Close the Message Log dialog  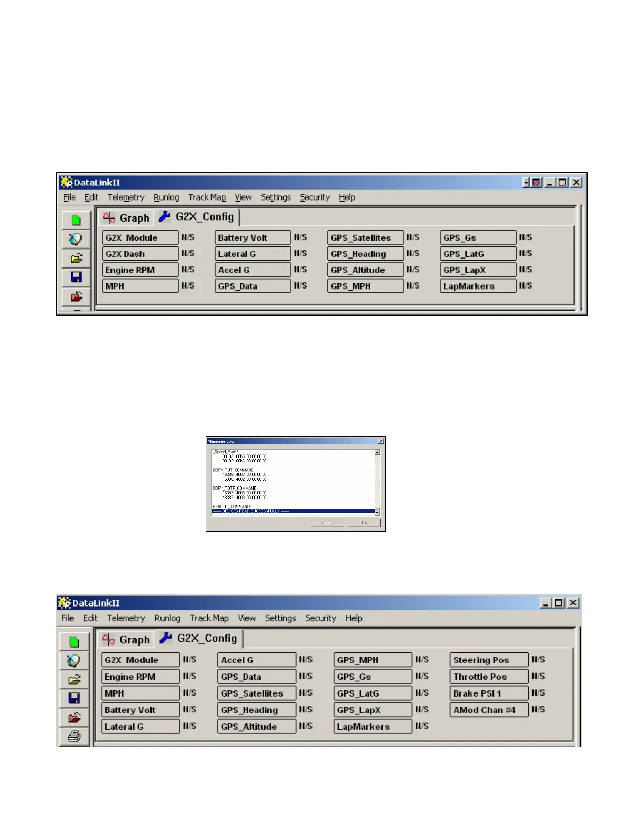point(381,441)
